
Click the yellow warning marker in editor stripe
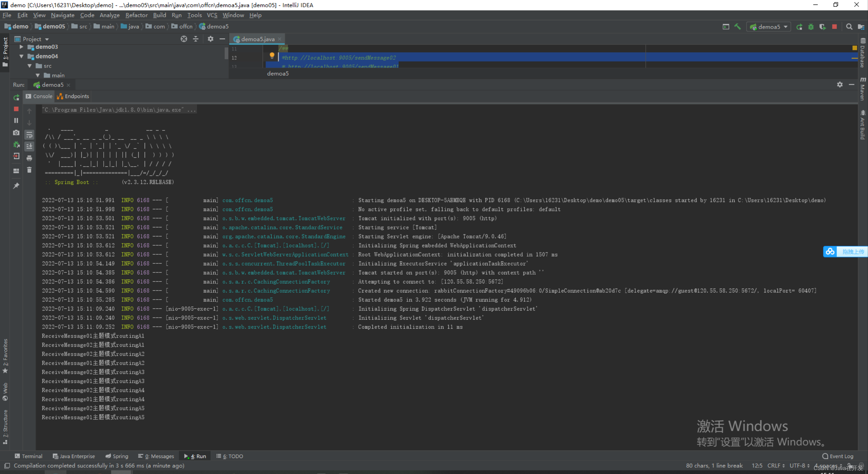[x=854, y=48]
